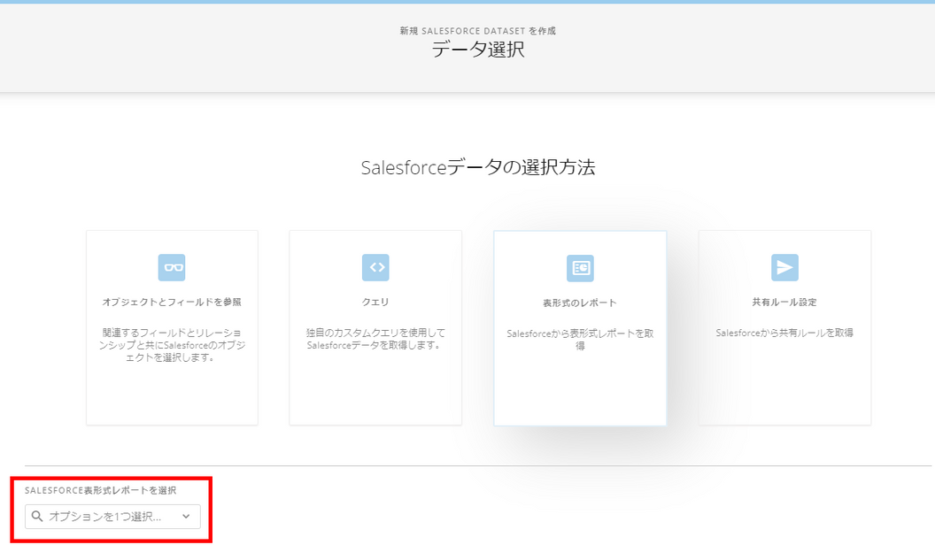Click the SALESFORCE表形式レポートを選択 label
The width and height of the screenshot is (935, 560).
(x=100, y=490)
